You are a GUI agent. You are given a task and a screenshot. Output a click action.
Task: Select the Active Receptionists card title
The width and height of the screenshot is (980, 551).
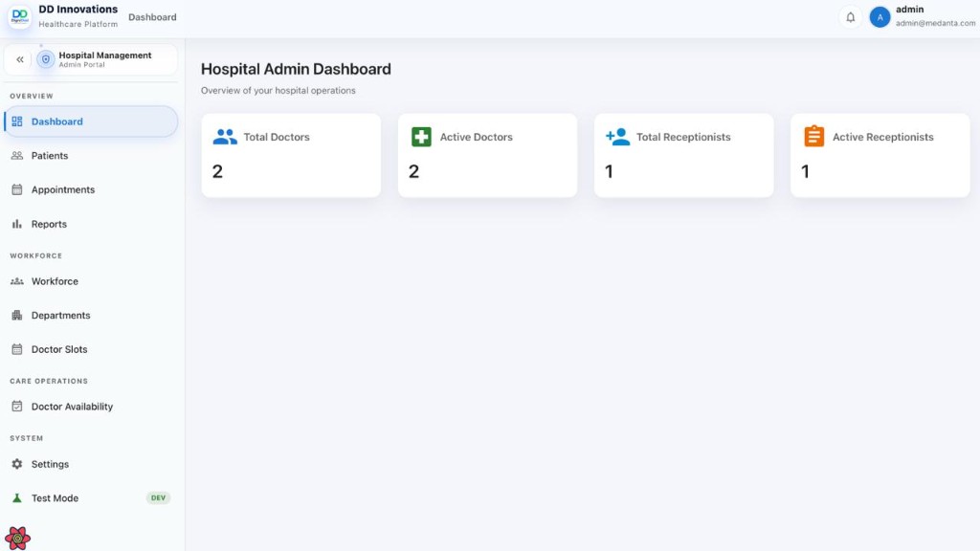coord(882,137)
